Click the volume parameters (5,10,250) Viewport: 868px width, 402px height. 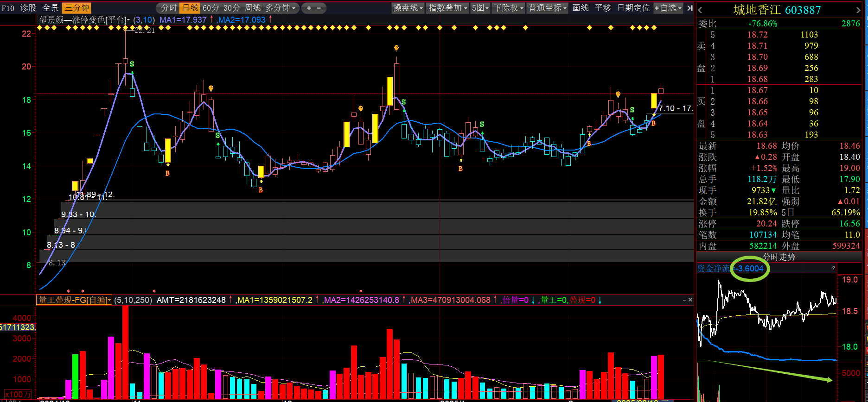[133, 300]
